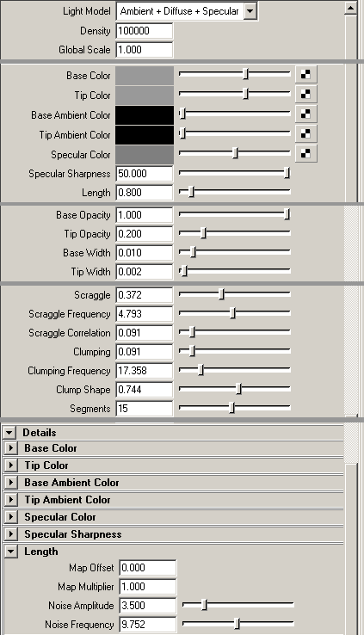This screenshot has width=364, height=635.
Task: Expand the Base Color details section
Action: point(10,448)
